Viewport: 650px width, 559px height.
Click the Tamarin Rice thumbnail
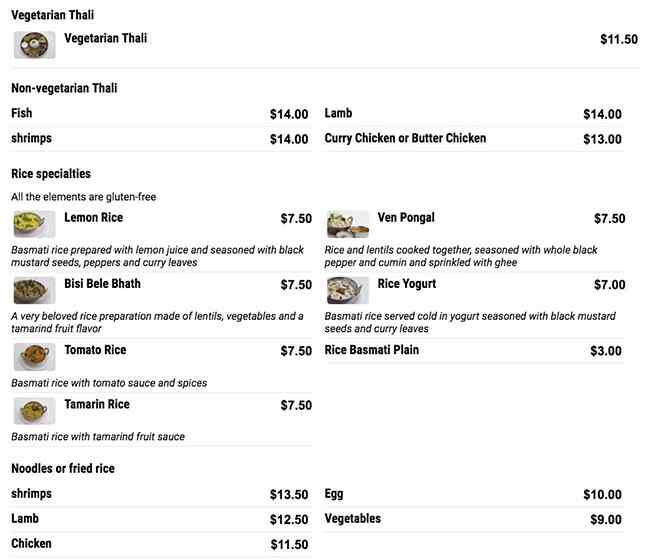pos(34,410)
